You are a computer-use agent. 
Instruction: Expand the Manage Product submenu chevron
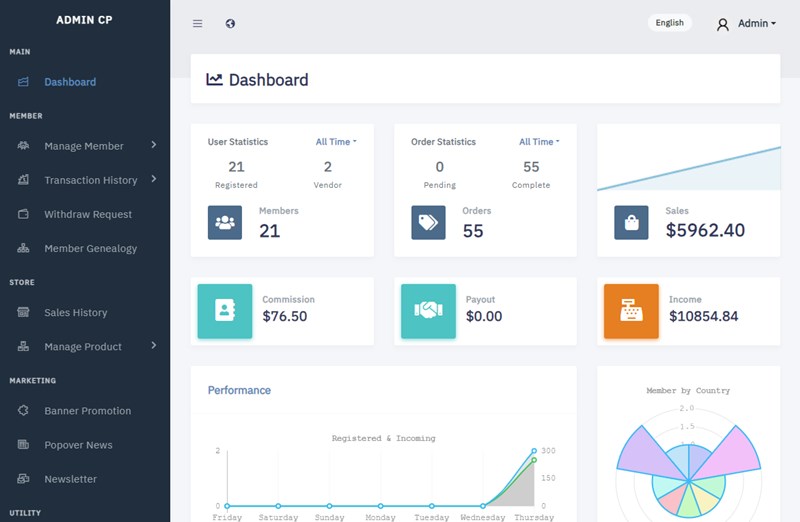[154, 345]
